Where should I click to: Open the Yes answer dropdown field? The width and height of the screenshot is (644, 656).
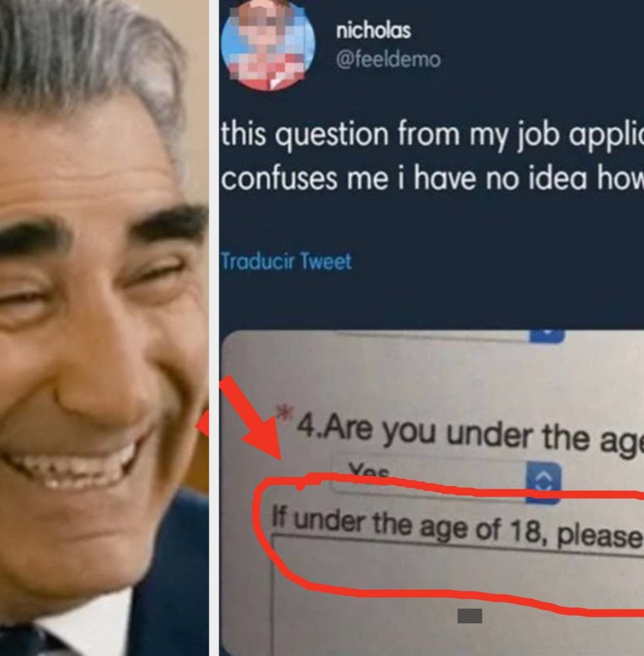click(446, 480)
